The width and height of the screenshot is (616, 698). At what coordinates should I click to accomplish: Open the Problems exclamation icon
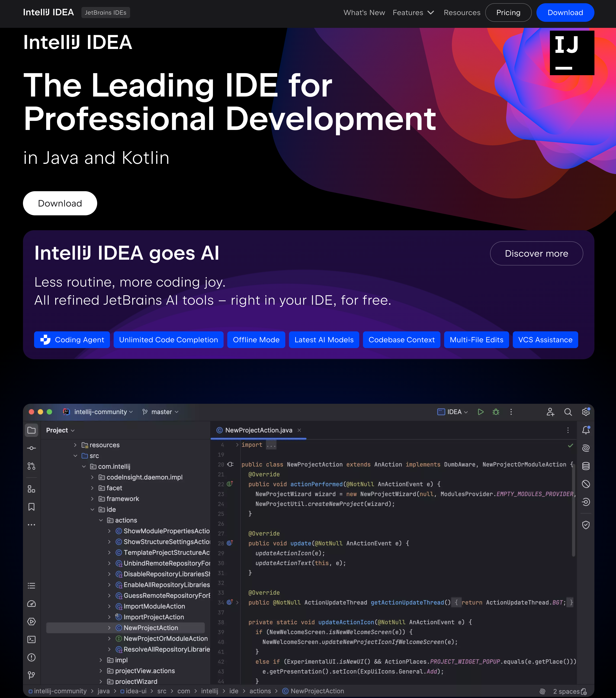(x=31, y=657)
